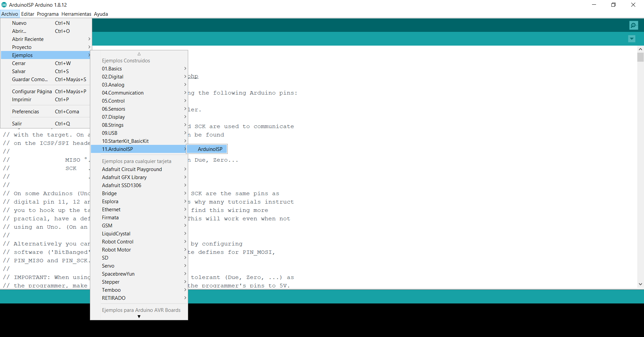The width and height of the screenshot is (644, 337).
Task: Open Configurar Página from the menu
Action: click(46, 92)
